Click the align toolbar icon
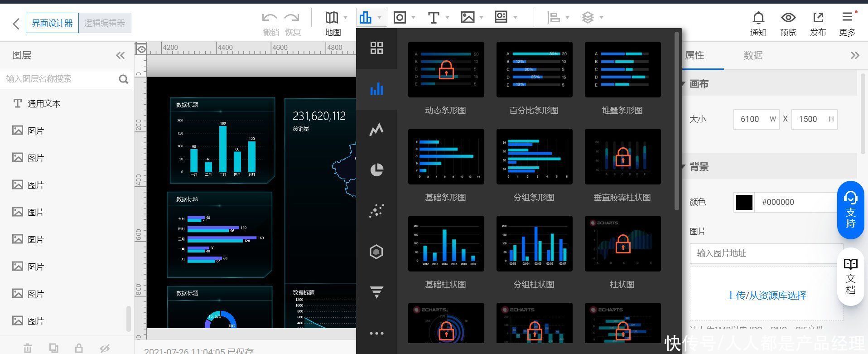The image size is (868, 354). [x=554, y=18]
